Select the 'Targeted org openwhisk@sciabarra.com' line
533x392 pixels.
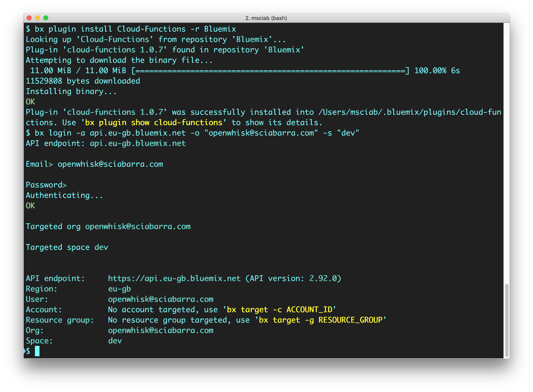[108, 226]
